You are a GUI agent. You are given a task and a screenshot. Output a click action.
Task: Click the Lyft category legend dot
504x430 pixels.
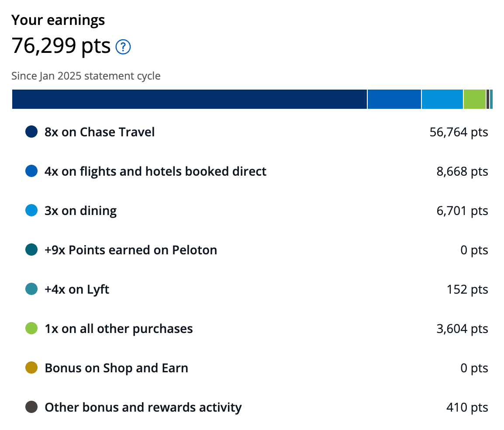click(x=31, y=289)
